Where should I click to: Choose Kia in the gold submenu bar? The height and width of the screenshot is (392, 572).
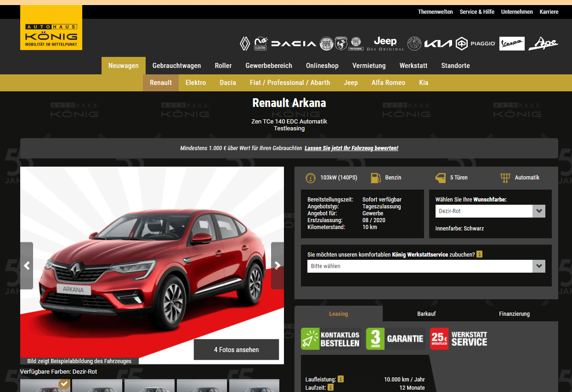[424, 83]
